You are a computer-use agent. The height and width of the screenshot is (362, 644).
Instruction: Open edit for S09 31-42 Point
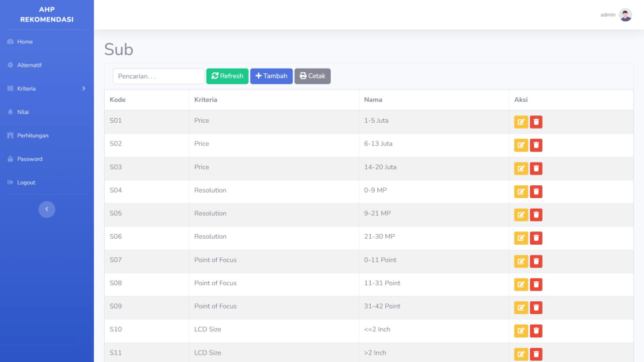[520, 307]
